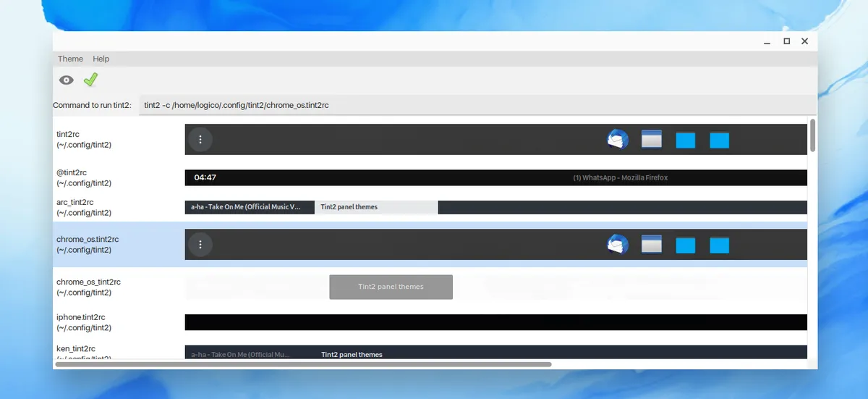Select the tint2rc theme row
This screenshot has height=399, width=868.
point(431,139)
